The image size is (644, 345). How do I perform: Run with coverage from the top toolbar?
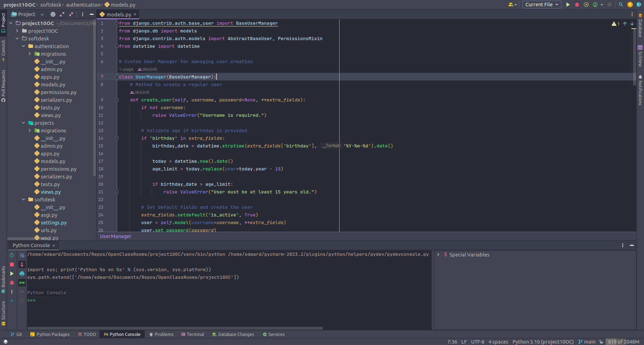tap(586, 5)
